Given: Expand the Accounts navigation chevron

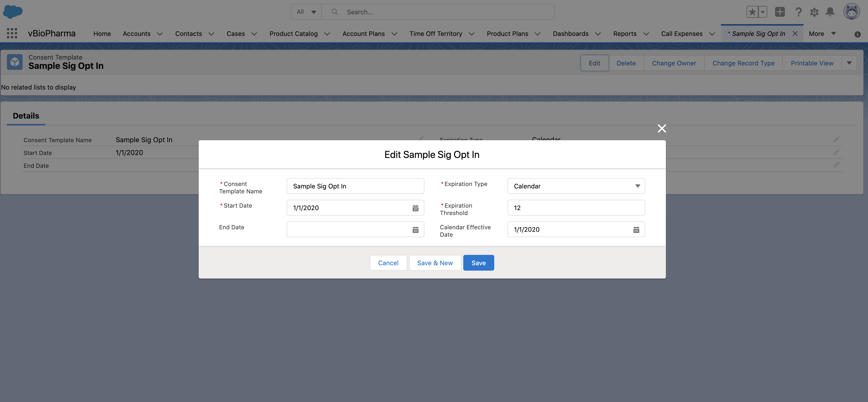Looking at the screenshot, I should pos(160,34).
